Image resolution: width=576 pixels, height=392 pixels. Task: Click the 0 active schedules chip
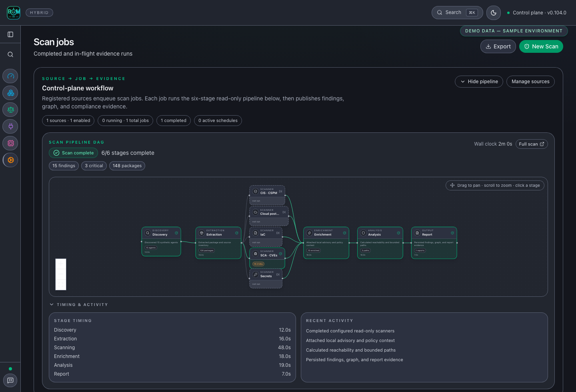218,120
